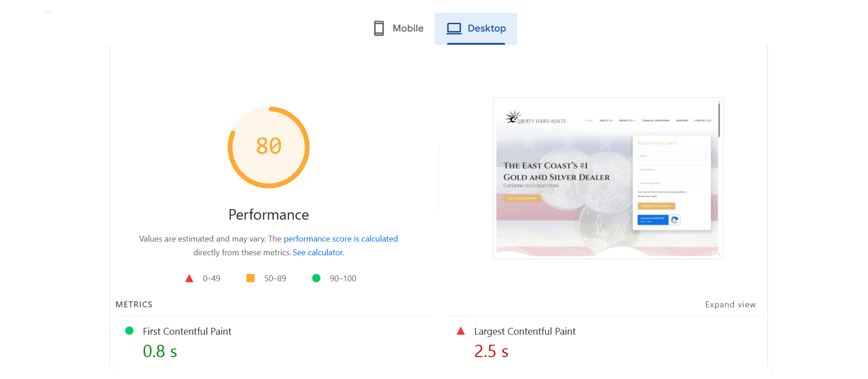868x379 pixels.
Task: Open the "performance score is calculated" link
Action: (x=341, y=239)
